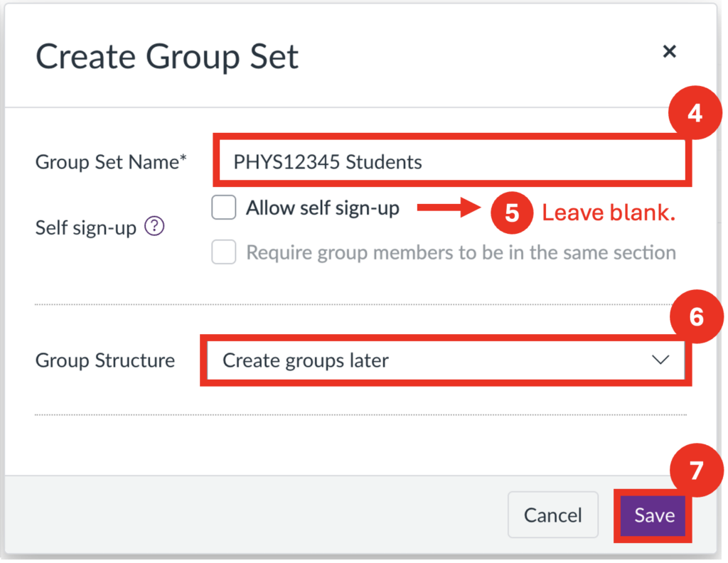Click the Create Group Set dialog title
The image size is (728, 563).
pos(167,56)
